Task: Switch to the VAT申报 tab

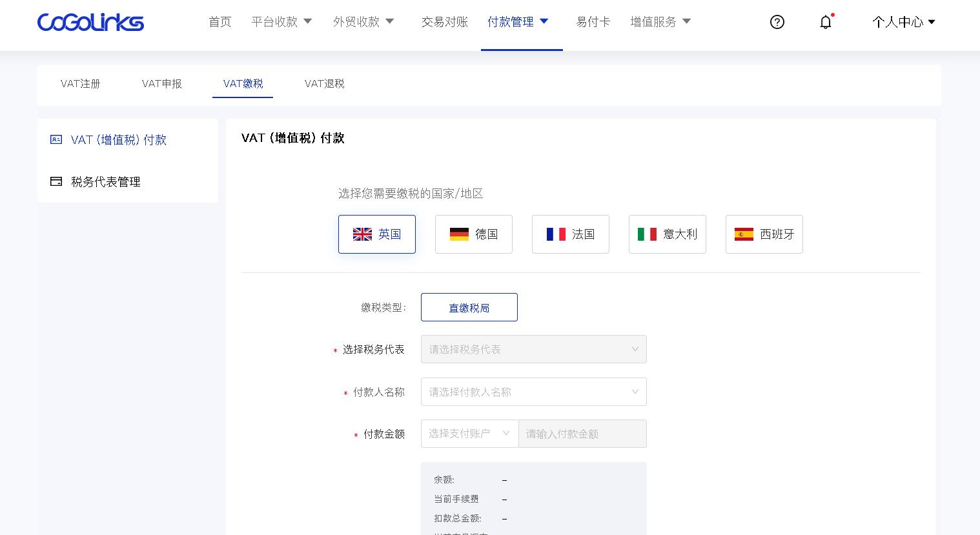Action: click(x=161, y=84)
